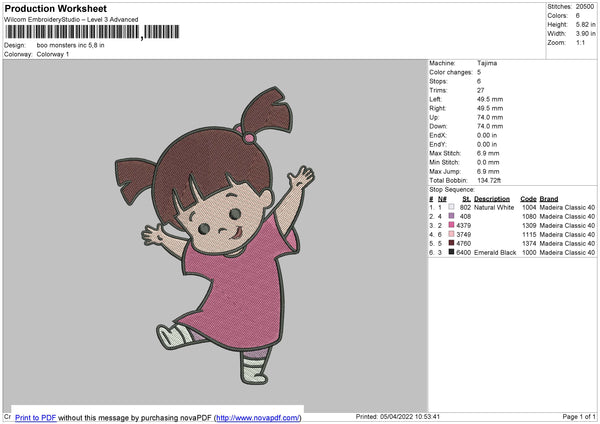This screenshot has height=424, width=600.
Task: Click the 'Production Worksheet' title
Action: pyautogui.click(x=55, y=8)
